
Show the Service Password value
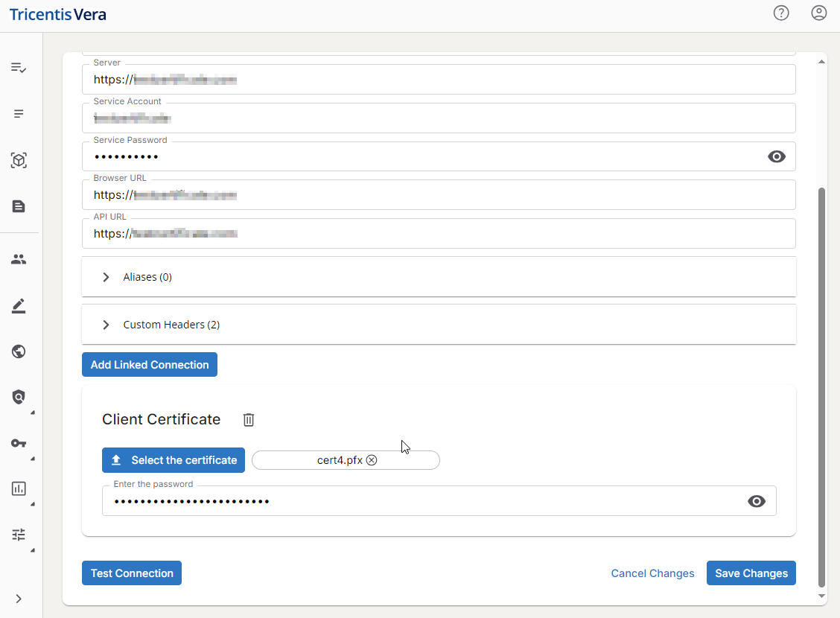pos(776,156)
